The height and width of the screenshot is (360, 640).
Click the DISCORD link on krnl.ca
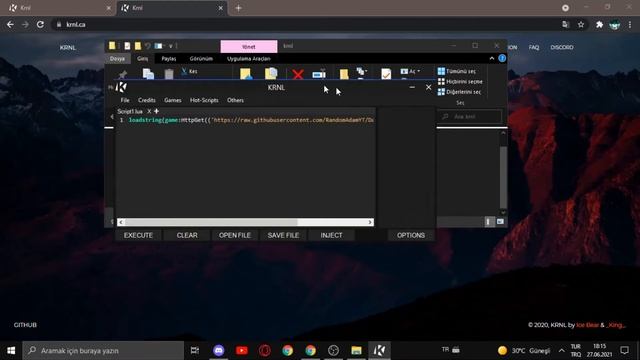562,47
